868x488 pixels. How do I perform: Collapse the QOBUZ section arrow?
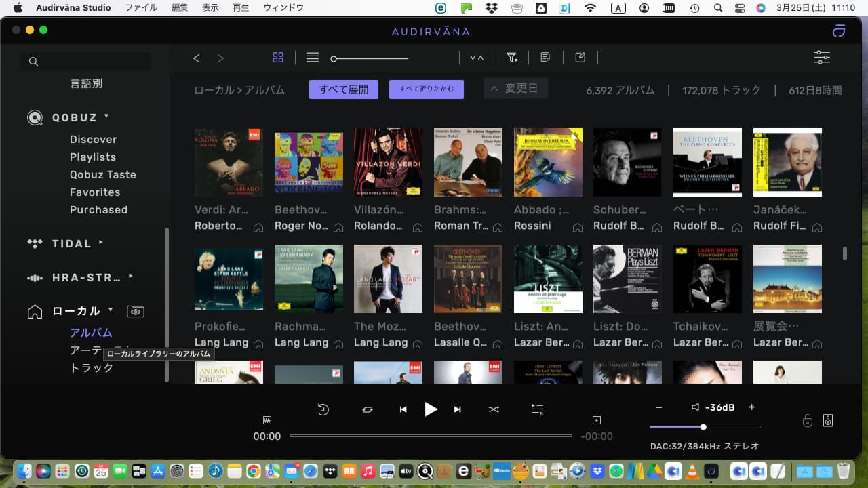click(106, 116)
